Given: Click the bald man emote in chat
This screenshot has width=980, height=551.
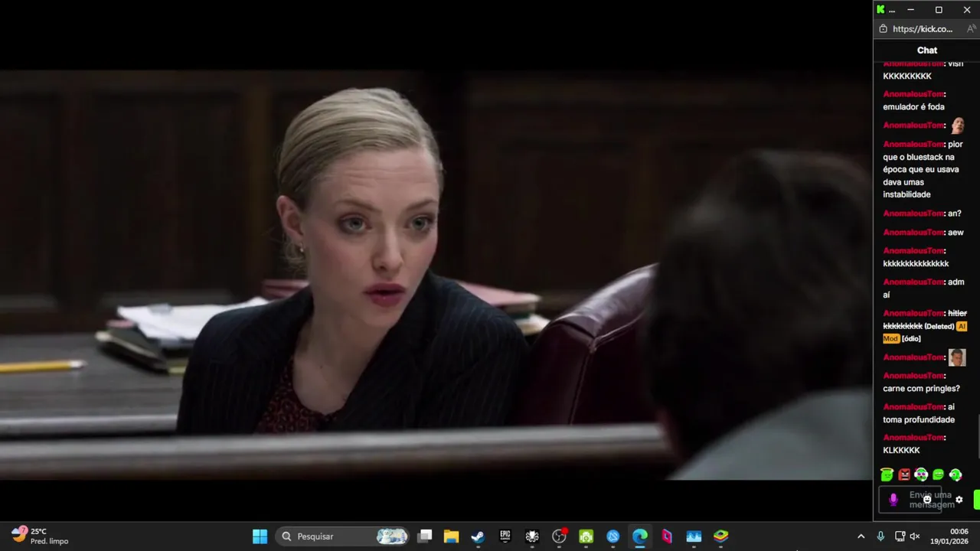Looking at the screenshot, I should click(x=957, y=126).
